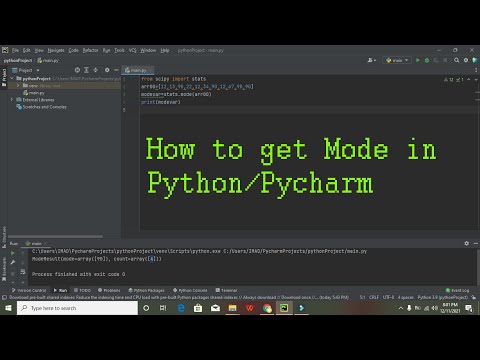Click the main.py file path link in console
Viewport: 480px width, 360px height.
click(x=295, y=251)
